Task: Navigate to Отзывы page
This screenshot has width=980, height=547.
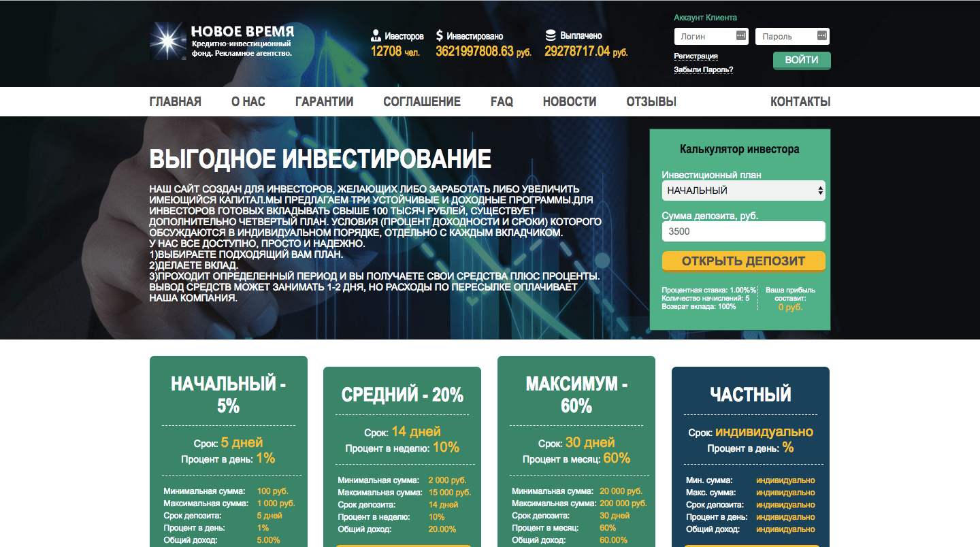Action: [651, 102]
